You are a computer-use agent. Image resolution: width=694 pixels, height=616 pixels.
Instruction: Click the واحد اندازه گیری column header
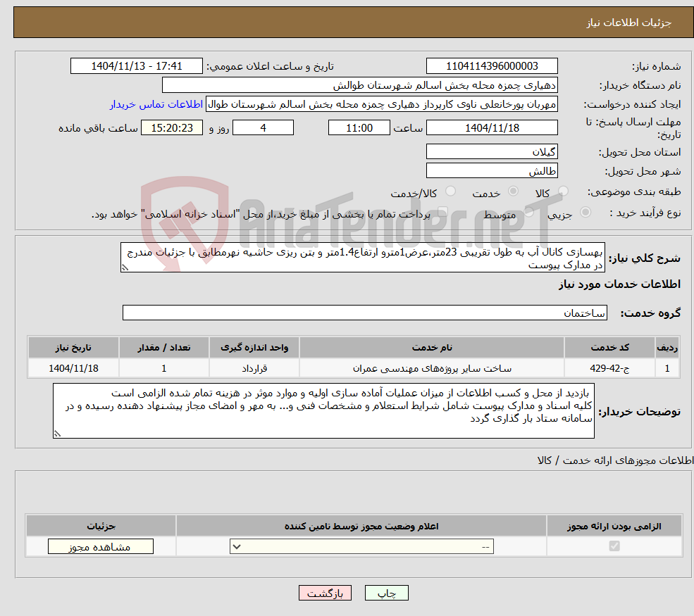(254, 348)
